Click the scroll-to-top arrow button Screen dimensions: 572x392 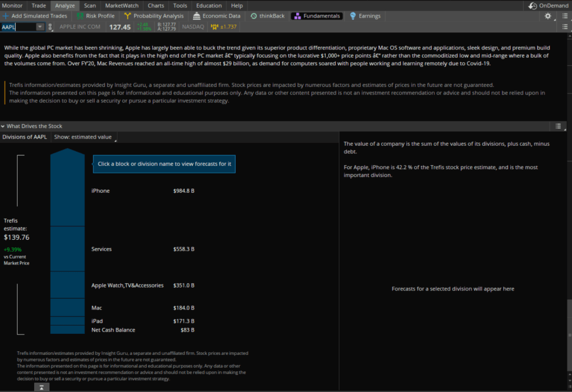[x=42, y=387]
